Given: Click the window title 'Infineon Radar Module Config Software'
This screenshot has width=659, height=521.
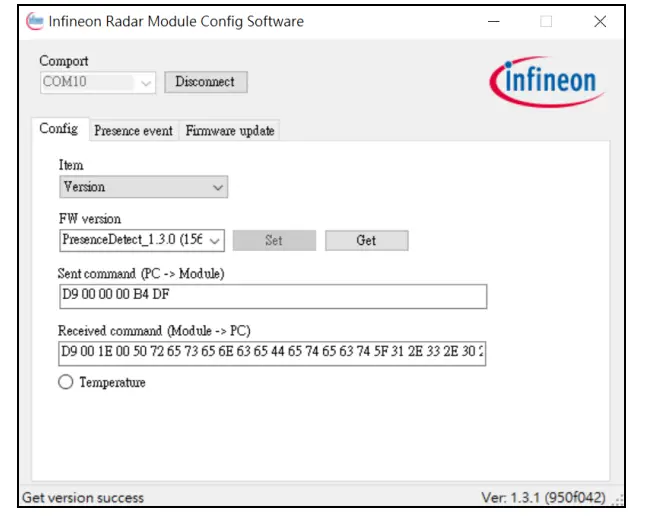Looking at the screenshot, I should (176, 21).
